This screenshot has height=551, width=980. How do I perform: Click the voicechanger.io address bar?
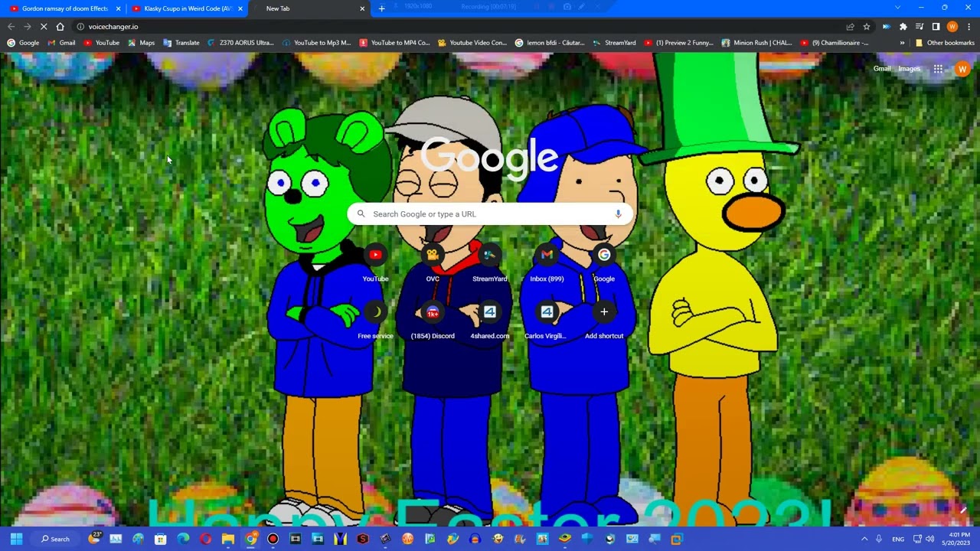(x=459, y=26)
